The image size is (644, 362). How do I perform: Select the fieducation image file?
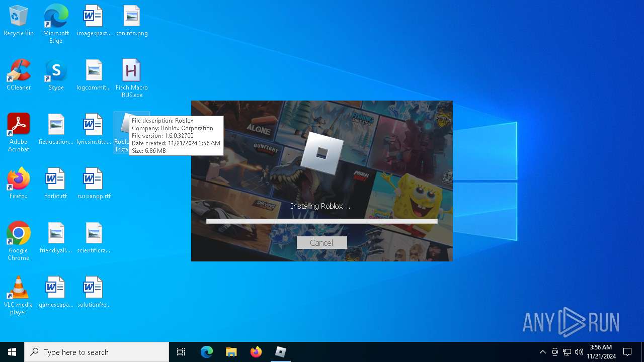pyautogui.click(x=56, y=129)
